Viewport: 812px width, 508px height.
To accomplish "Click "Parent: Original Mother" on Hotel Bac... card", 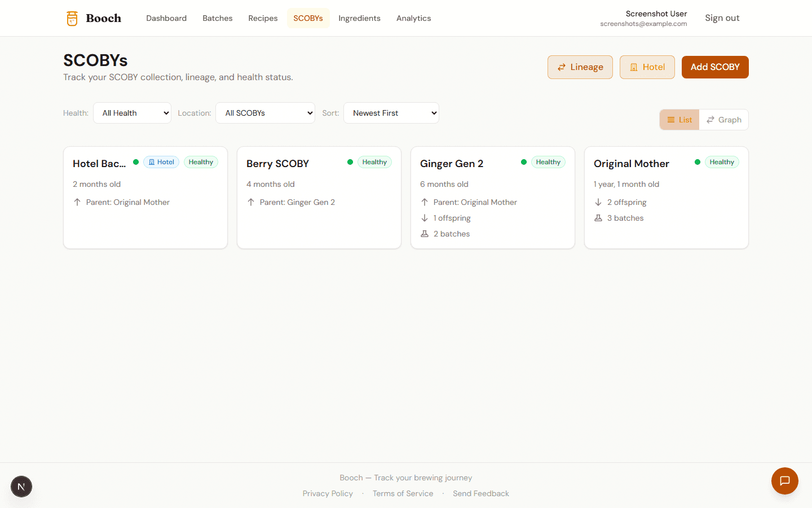I will 128,202.
